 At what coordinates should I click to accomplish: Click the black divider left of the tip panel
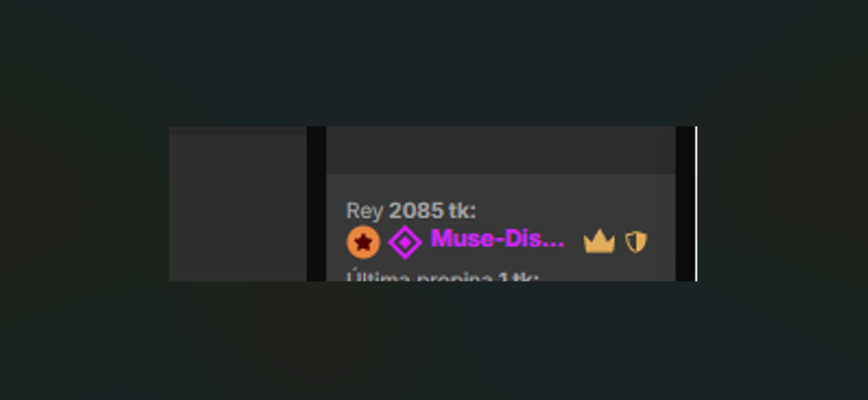click(x=317, y=203)
